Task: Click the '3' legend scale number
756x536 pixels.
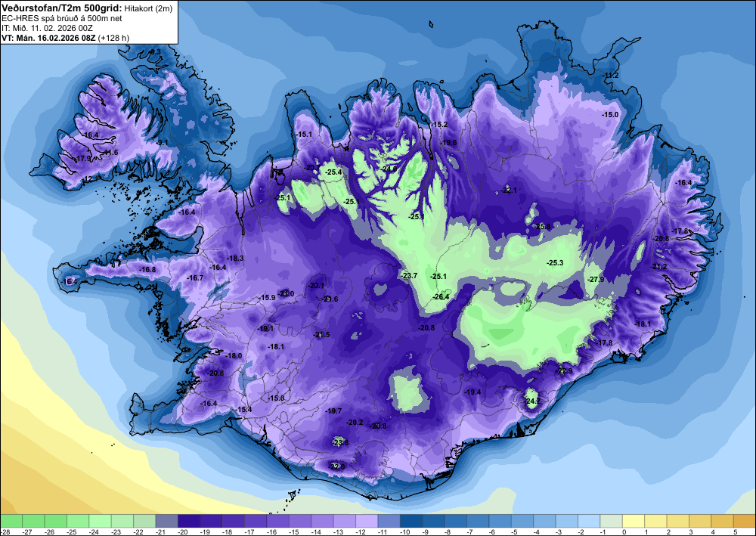Action: tap(690, 531)
